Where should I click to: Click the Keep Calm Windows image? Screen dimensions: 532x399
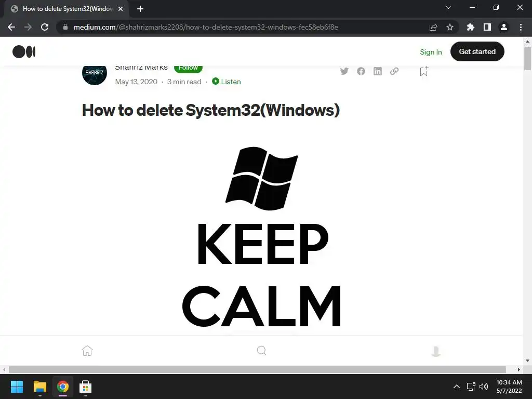(x=262, y=237)
